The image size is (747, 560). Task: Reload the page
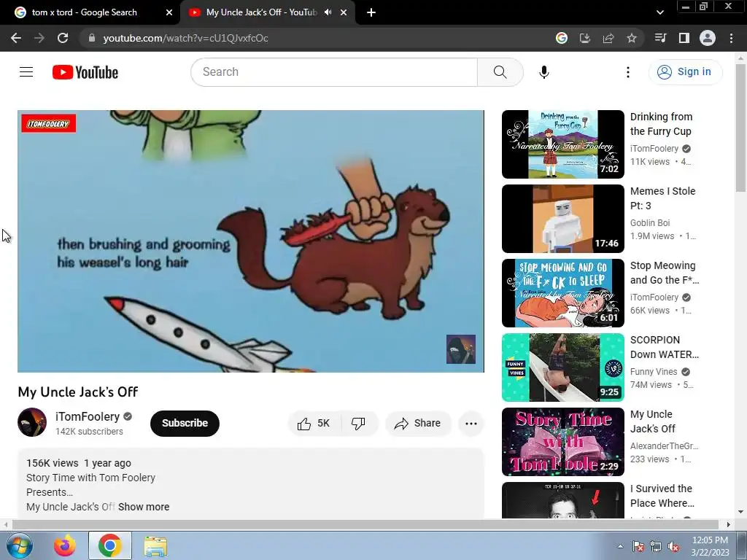coord(63,38)
